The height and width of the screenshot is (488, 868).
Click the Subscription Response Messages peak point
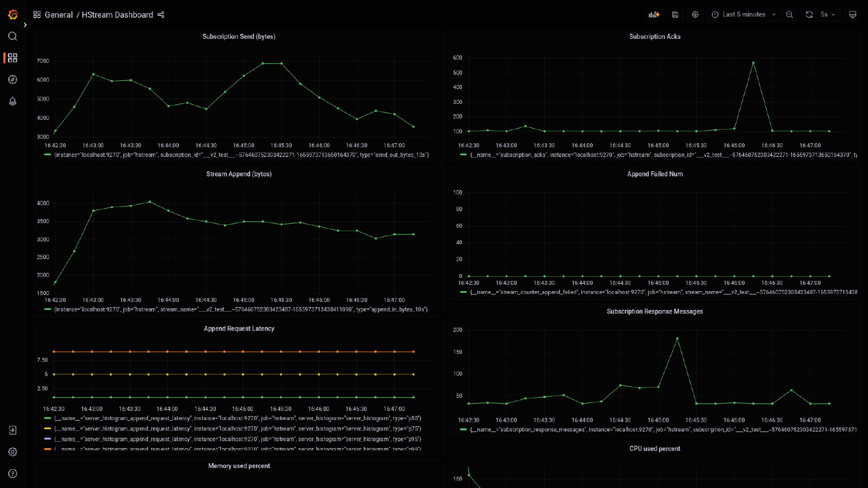coord(677,338)
